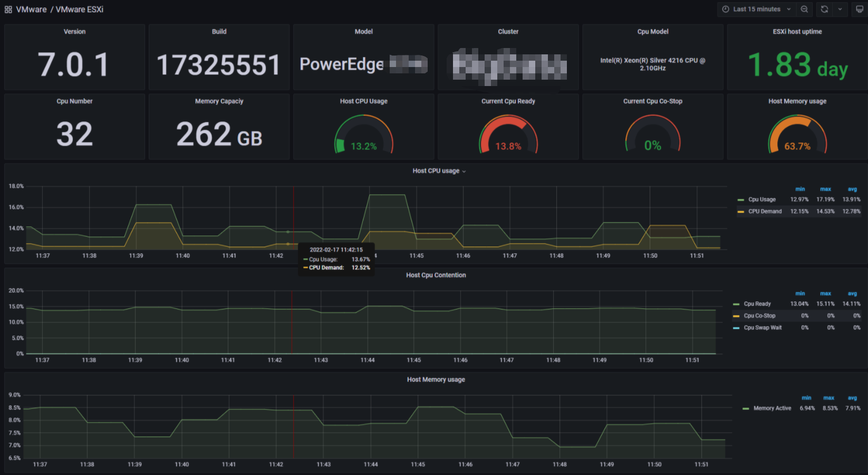Sort Host CPU usage legend by min
868x475 pixels.
coord(800,189)
